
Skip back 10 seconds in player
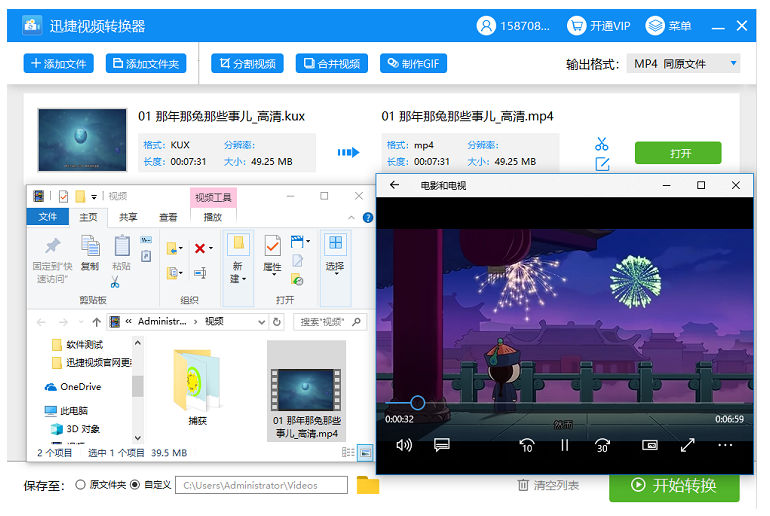(x=527, y=445)
